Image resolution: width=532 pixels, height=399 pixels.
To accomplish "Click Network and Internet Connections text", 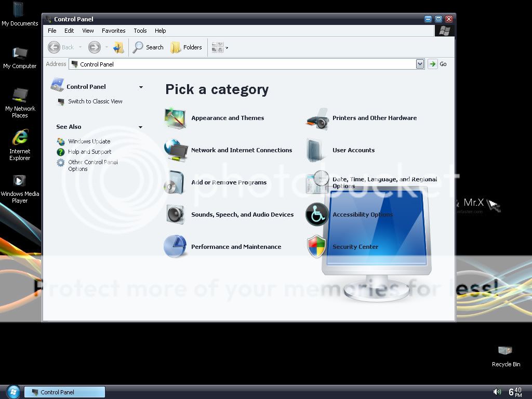I will pyautogui.click(x=241, y=150).
